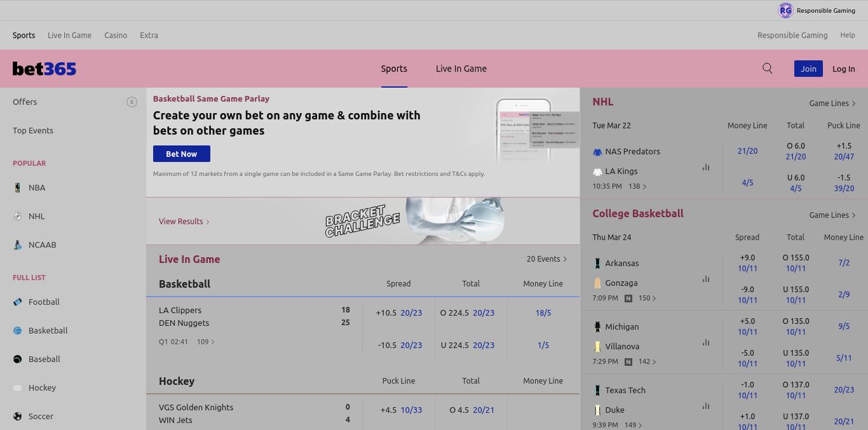Click the Join button
The image size is (868, 430).
[808, 69]
